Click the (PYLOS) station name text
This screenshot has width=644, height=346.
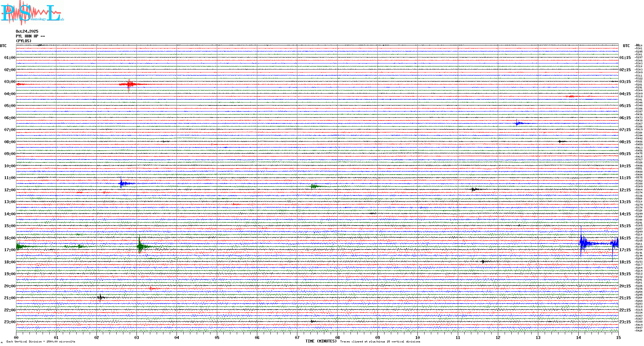24,41
